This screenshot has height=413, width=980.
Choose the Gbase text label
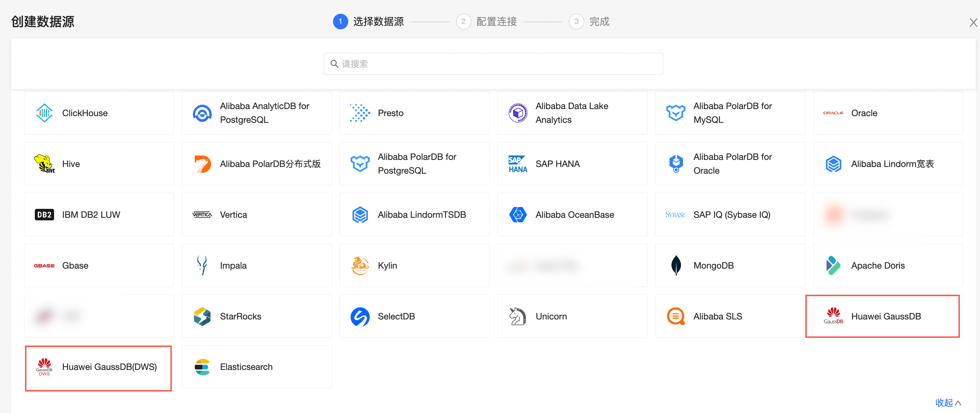(75, 265)
